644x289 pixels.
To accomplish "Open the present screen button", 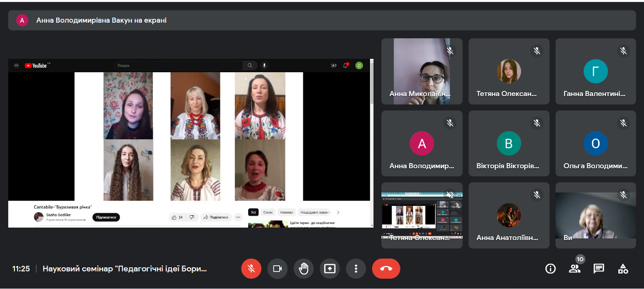I will coord(329,268).
